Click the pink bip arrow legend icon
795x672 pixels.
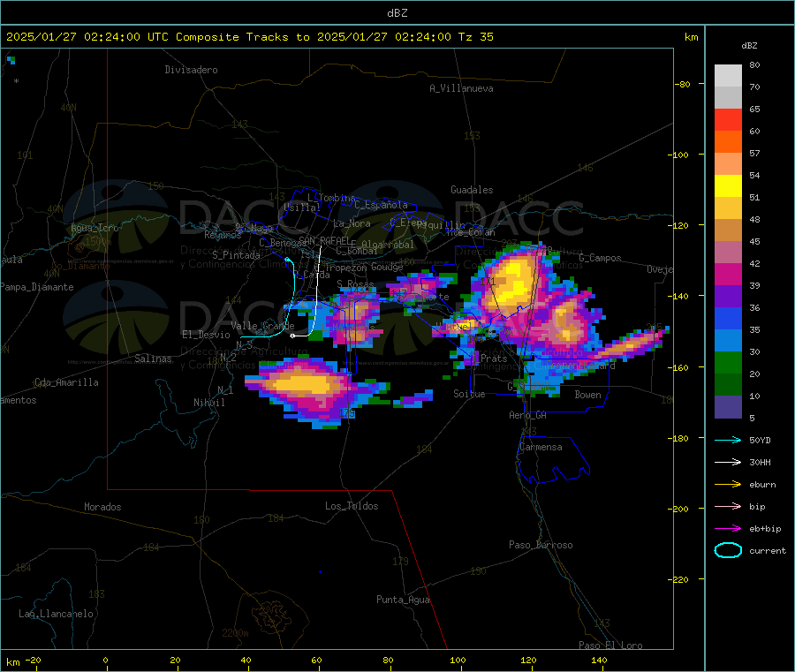pyautogui.click(x=728, y=506)
